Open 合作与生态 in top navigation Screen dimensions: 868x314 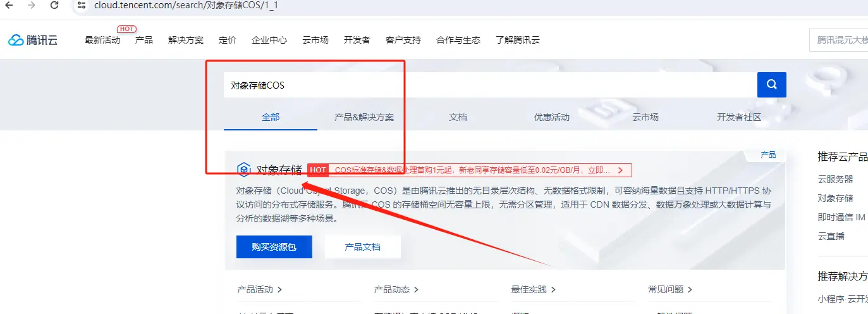458,40
